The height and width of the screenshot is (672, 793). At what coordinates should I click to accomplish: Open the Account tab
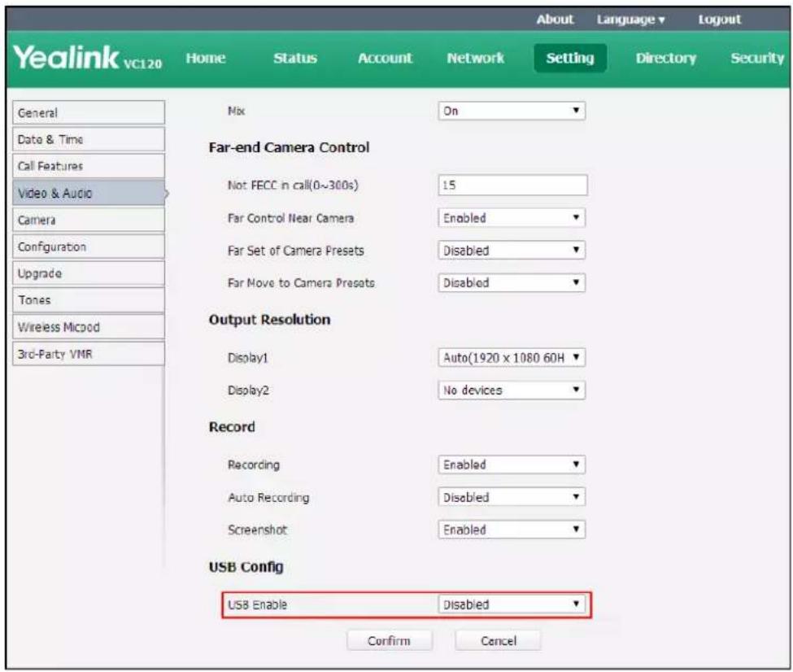[385, 59]
